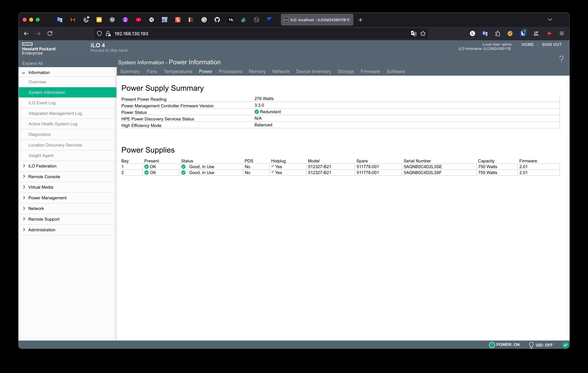Image resolution: width=588 pixels, height=373 pixels.
Task: Reload the iLO page
Action: 50,33
